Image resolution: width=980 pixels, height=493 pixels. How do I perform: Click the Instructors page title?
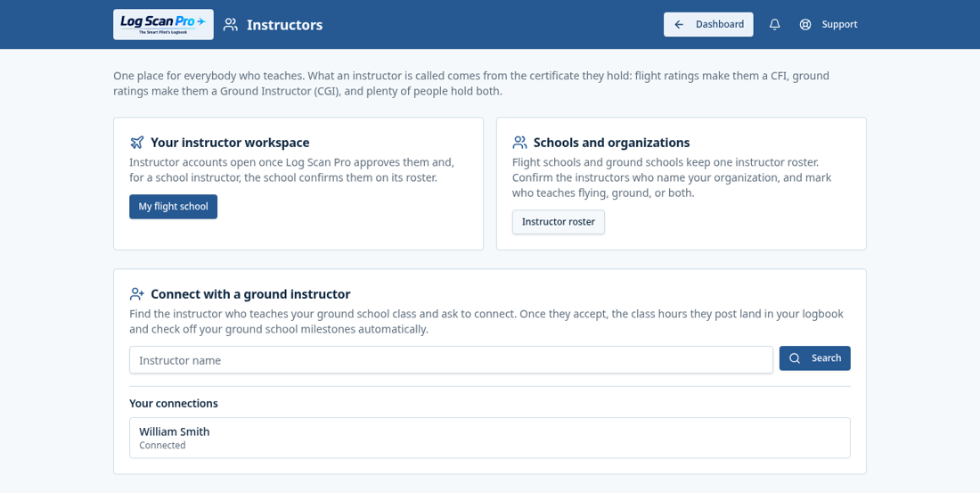[x=284, y=25]
